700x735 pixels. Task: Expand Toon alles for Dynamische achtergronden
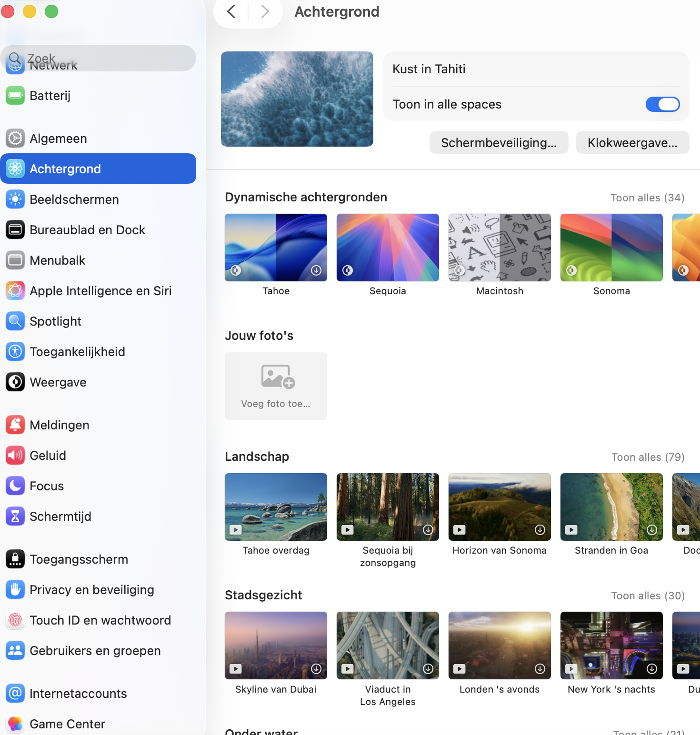[647, 198]
